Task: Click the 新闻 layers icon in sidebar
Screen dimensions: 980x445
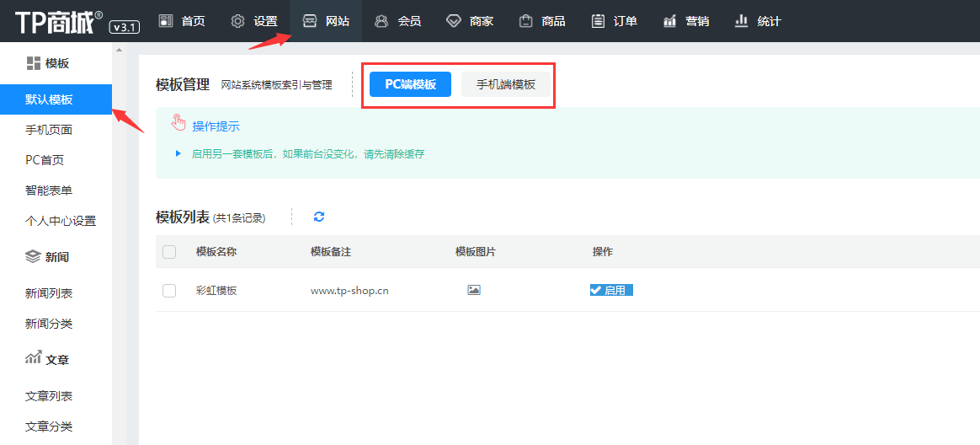Action: point(34,256)
